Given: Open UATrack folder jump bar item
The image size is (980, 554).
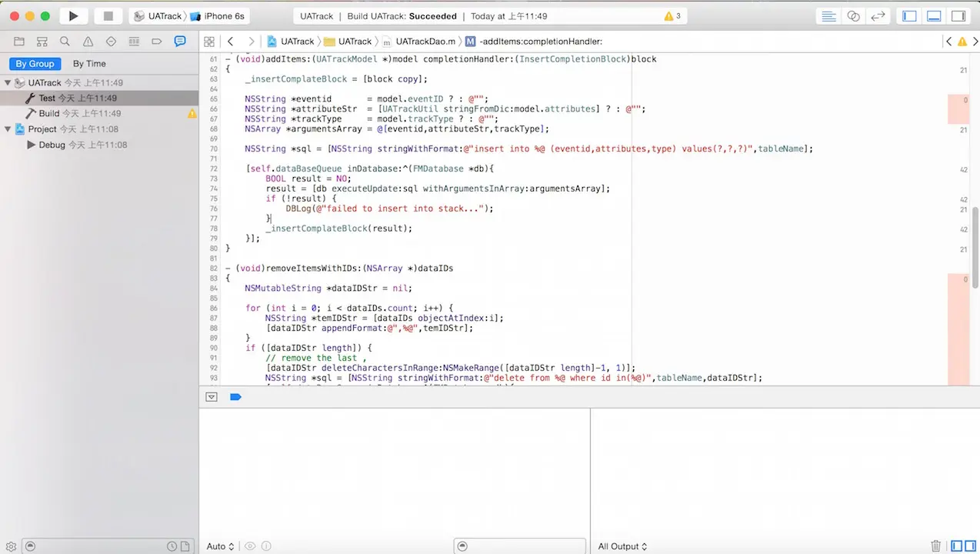Looking at the screenshot, I should [348, 42].
